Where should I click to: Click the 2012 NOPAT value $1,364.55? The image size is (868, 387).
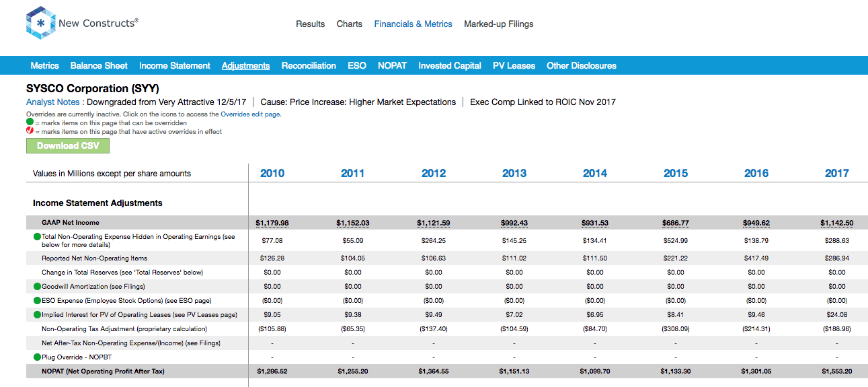point(434,372)
